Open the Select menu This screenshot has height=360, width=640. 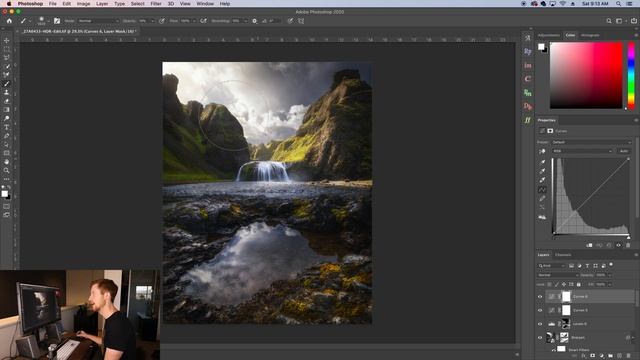pyautogui.click(x=138, y=4)
